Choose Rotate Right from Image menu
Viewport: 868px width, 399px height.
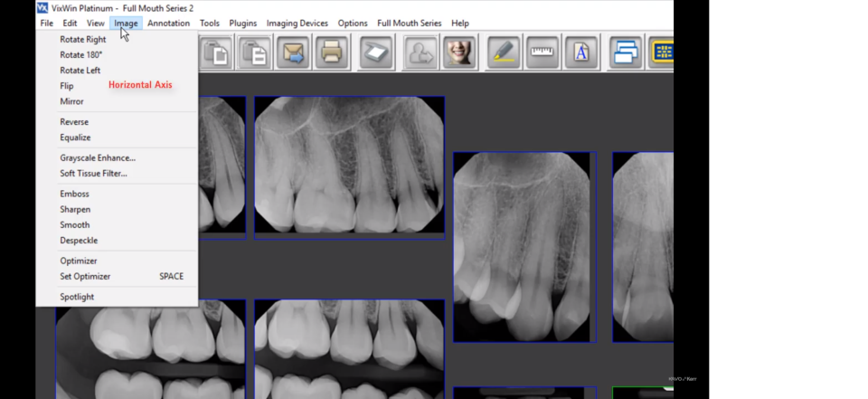tap(83, 40)
